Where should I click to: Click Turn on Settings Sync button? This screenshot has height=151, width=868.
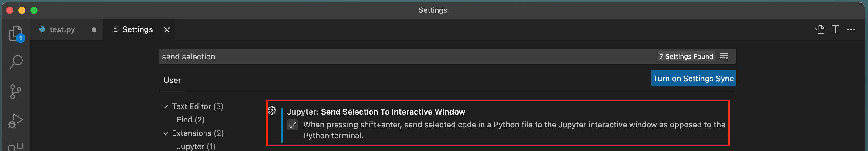point(693,78)
